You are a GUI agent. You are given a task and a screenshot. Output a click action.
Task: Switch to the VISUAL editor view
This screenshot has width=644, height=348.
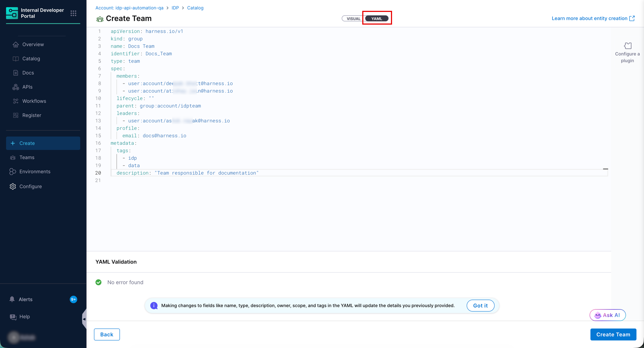click(x=353, y=19)
